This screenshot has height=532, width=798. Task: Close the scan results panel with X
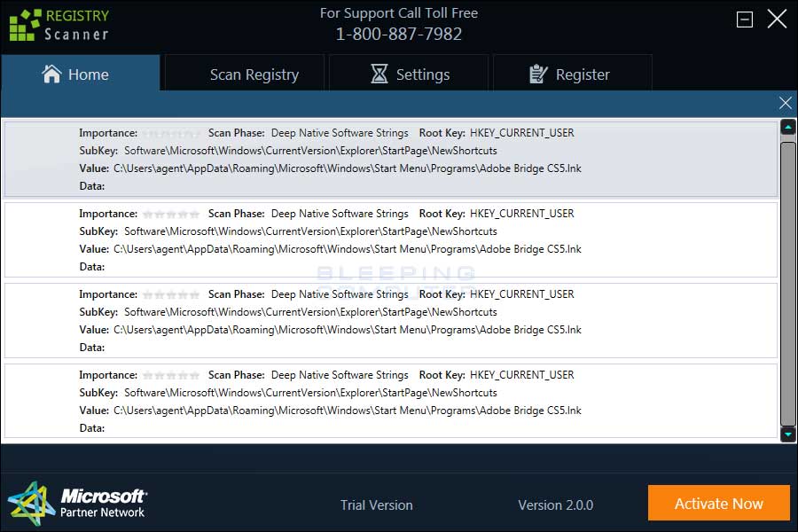pos(786,103)
